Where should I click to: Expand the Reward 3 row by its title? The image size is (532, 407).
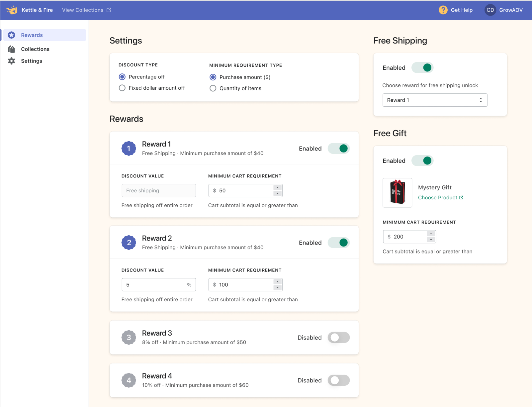click(157, 333)
